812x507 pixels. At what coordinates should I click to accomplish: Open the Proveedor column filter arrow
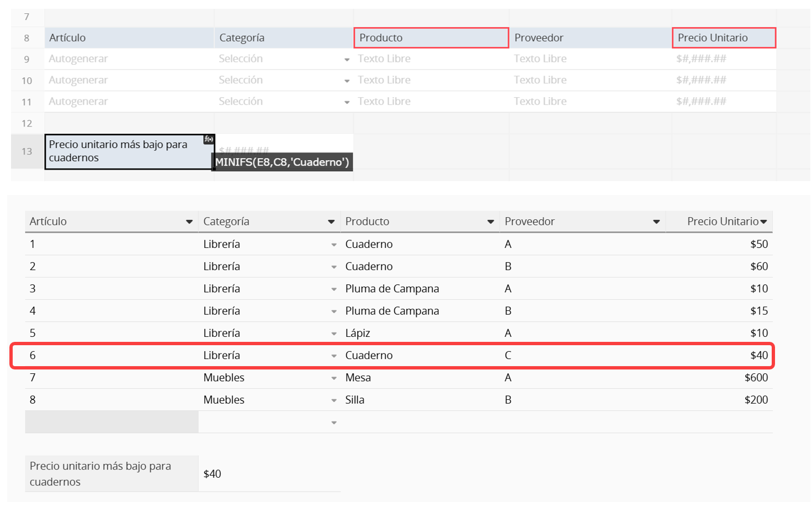656,221
